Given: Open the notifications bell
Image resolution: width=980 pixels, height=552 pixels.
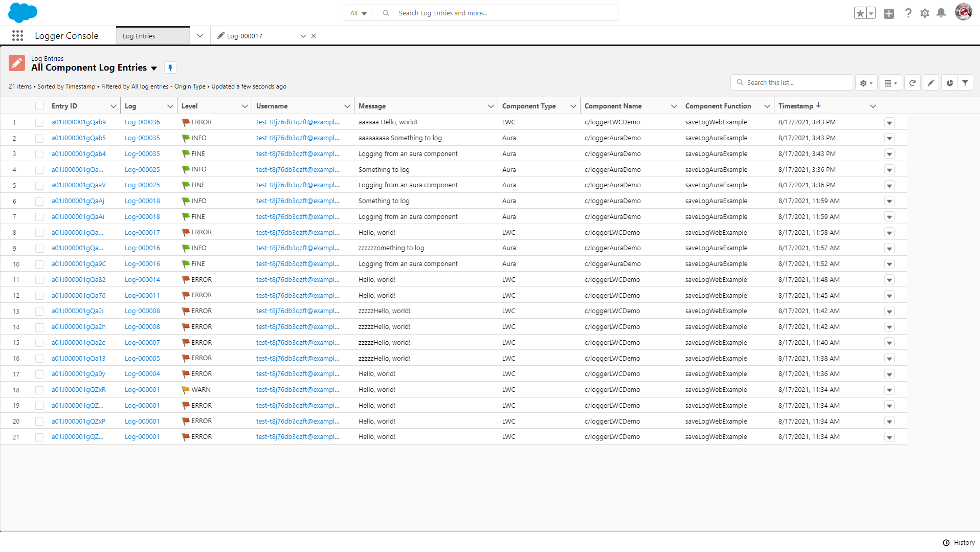Looking at the screenshot, I should click(941, 13).
